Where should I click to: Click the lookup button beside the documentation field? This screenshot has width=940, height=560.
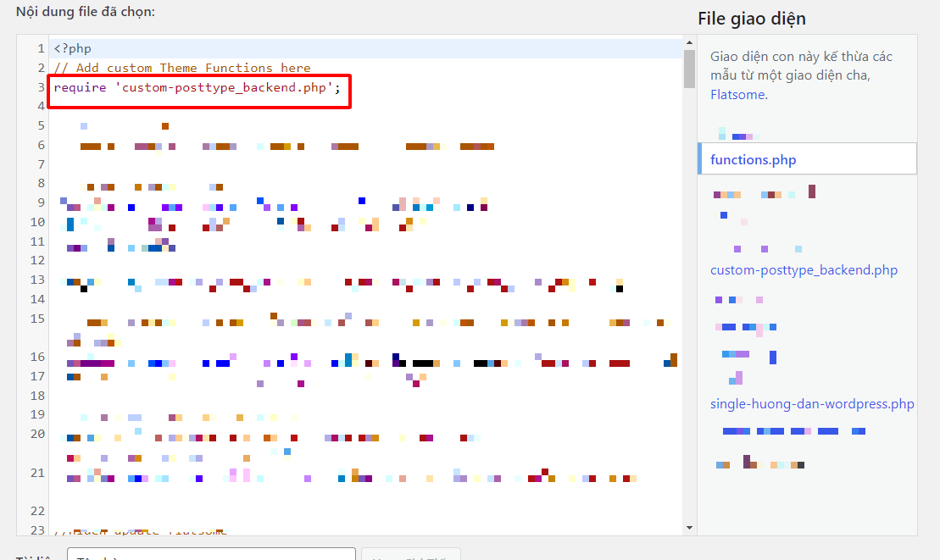coord(410,554)
